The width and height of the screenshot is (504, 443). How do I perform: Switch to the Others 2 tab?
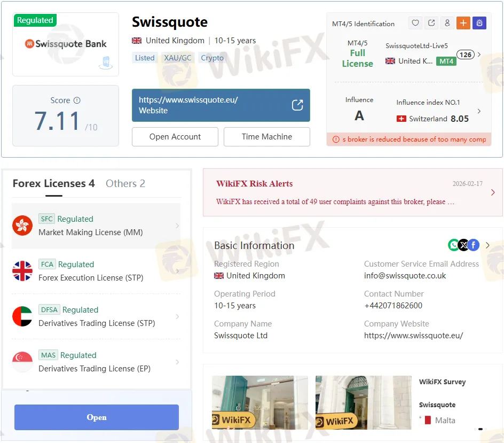(x=125, y=183)
